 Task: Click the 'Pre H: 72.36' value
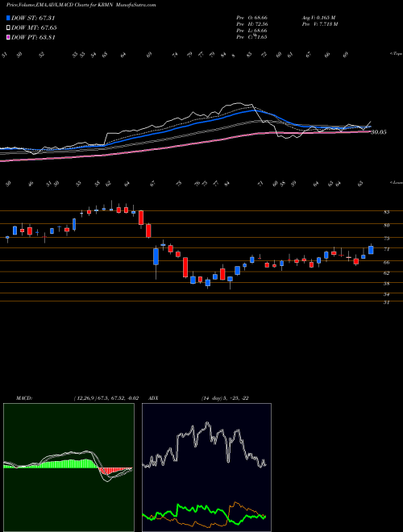(252, 24)
